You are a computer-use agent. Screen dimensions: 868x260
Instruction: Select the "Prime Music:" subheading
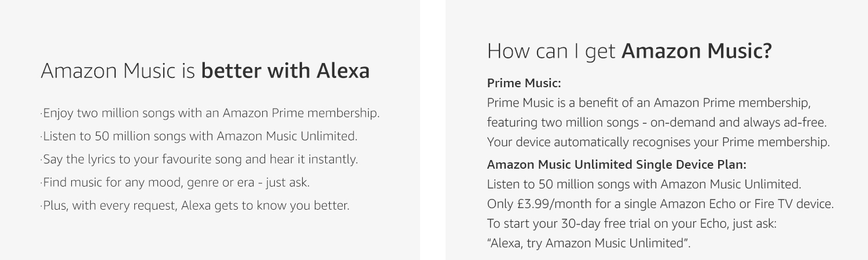point(524,83)
